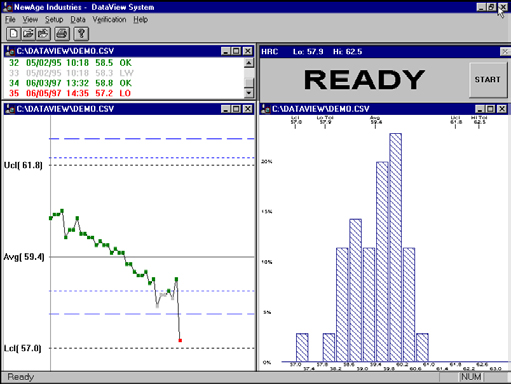Close the control chart window
This screenshot has width=511, height=384.
click(247, 109)
